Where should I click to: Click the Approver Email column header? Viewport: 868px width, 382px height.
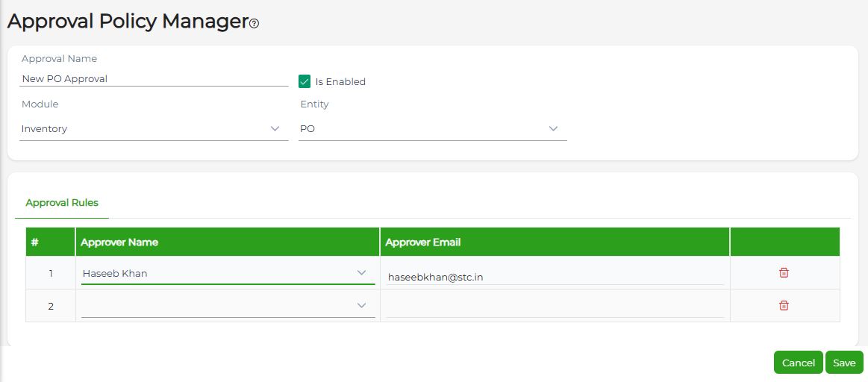pos(423,242)
